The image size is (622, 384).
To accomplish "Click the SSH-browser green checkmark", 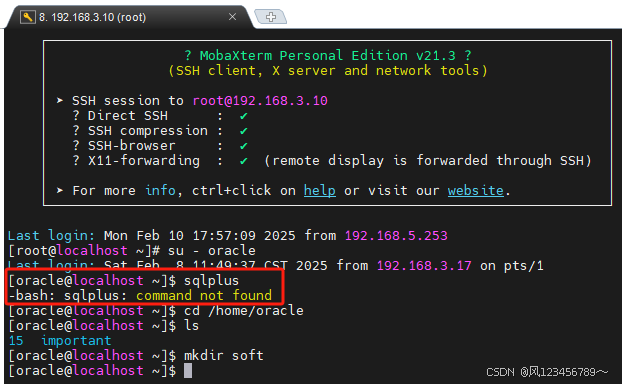I will click(x=244, y=146).
